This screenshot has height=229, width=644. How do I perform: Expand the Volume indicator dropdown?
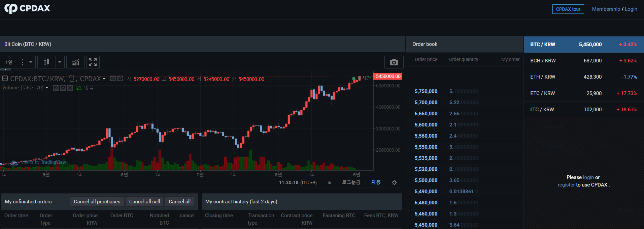[47, 88]
